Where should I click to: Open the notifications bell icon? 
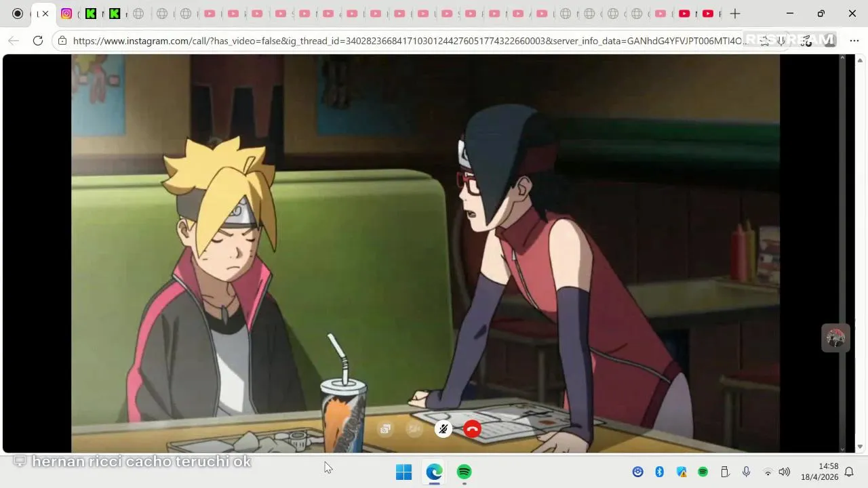849,472
